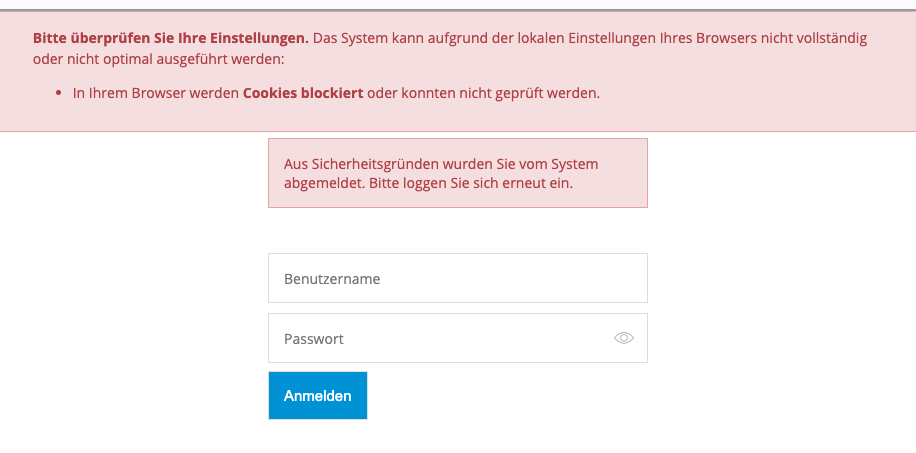Focus the Passwort input field
The width and height of the screenshot is (916, 453).
coord(440,338)
